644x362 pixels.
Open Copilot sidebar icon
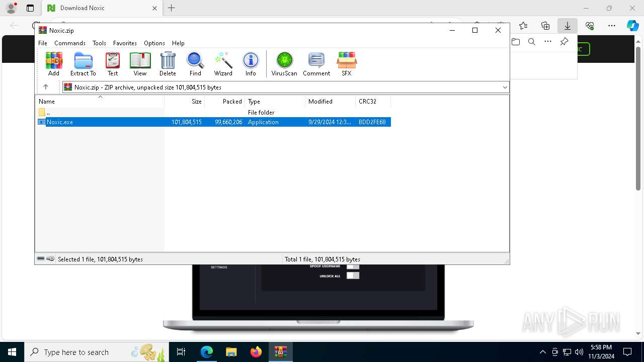coord(632,26)
